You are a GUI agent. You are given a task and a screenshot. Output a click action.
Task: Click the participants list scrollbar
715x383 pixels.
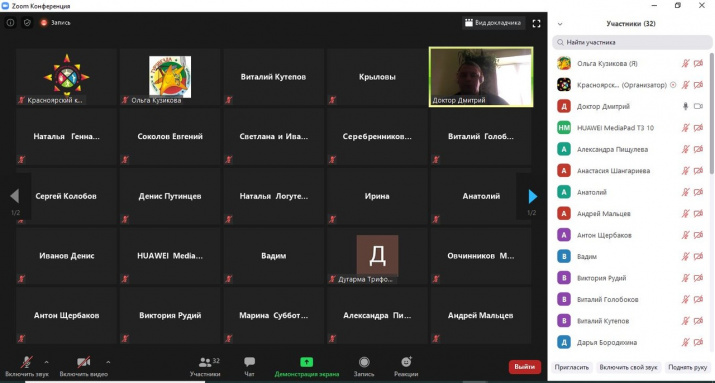[712, 114]
